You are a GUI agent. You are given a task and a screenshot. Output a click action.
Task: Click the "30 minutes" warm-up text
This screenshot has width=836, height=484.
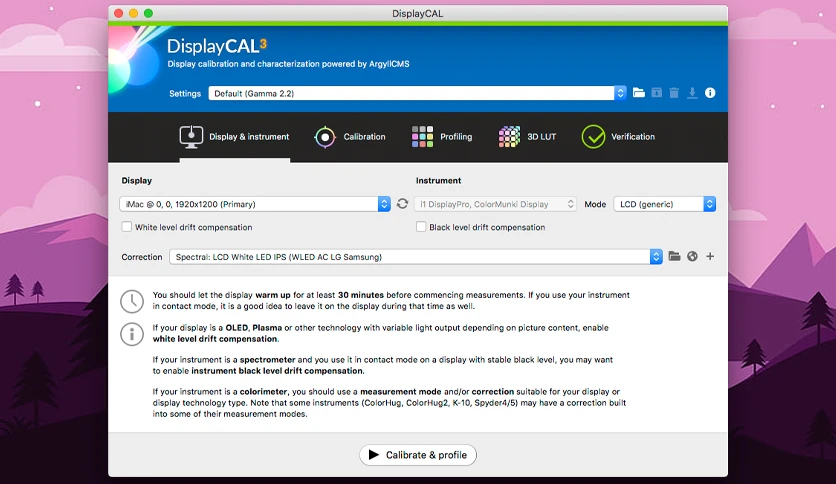[360, 295]
